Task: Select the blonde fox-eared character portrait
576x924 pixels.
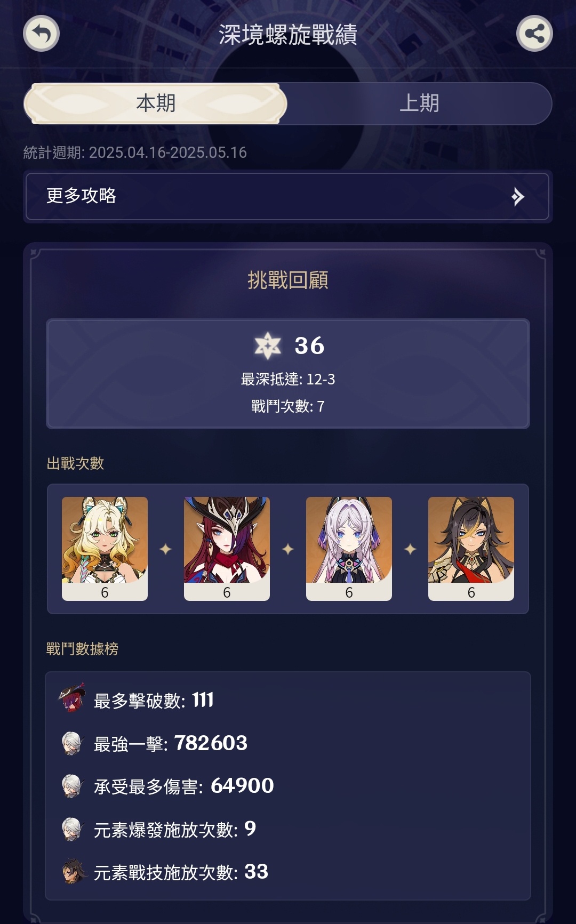Action: pos(105,549)
